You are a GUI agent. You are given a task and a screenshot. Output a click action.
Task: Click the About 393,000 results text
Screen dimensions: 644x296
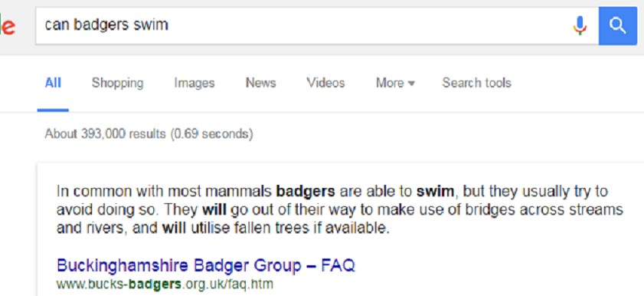click(149, 134)
